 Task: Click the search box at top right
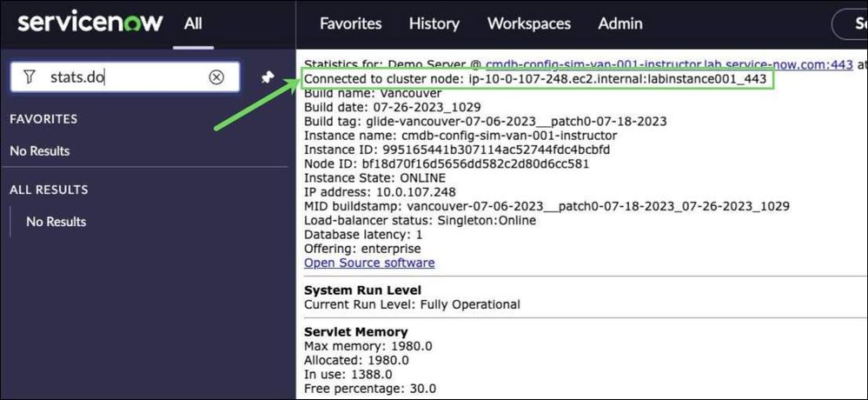pos(851,23)
